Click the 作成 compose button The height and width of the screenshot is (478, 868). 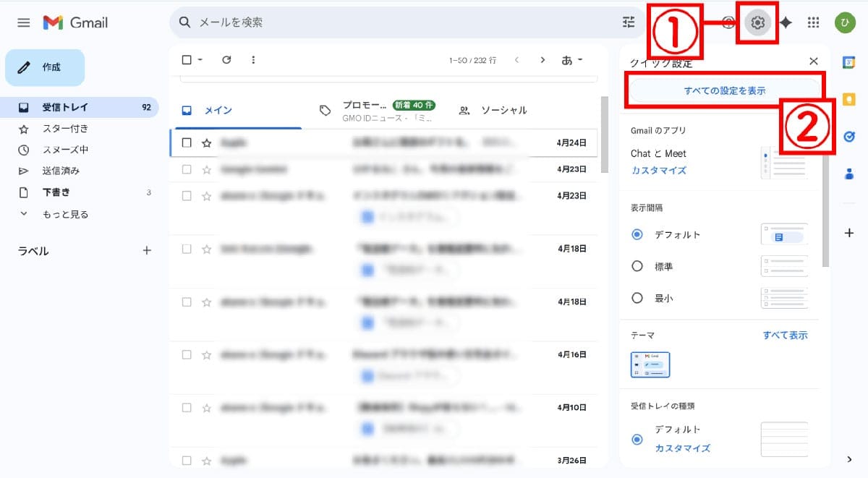[45, 67]
